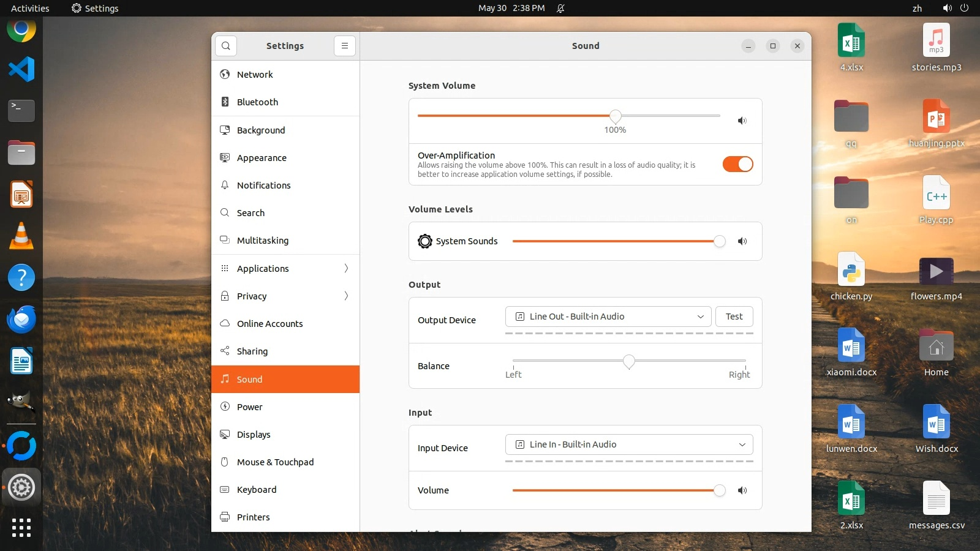Expand the Privacy settings section

coord(285,296)
